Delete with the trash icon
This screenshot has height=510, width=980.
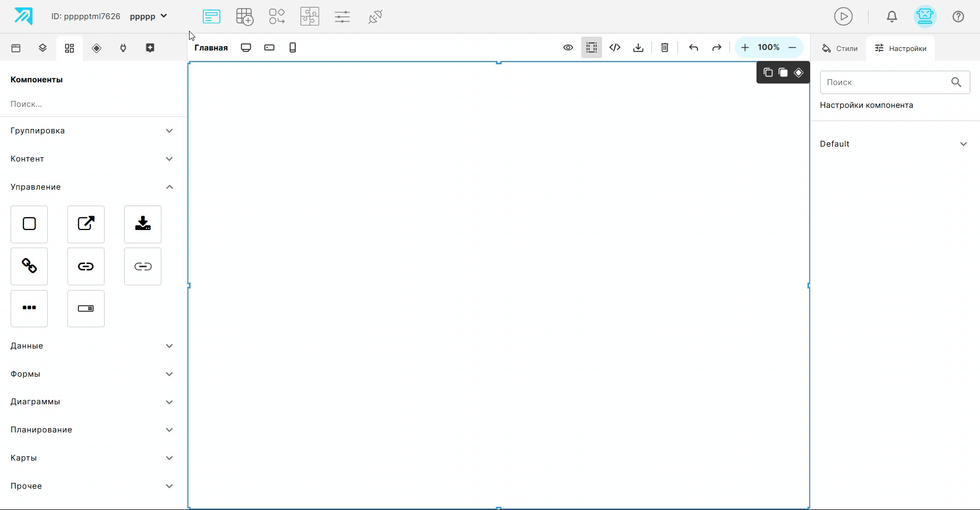665,48
